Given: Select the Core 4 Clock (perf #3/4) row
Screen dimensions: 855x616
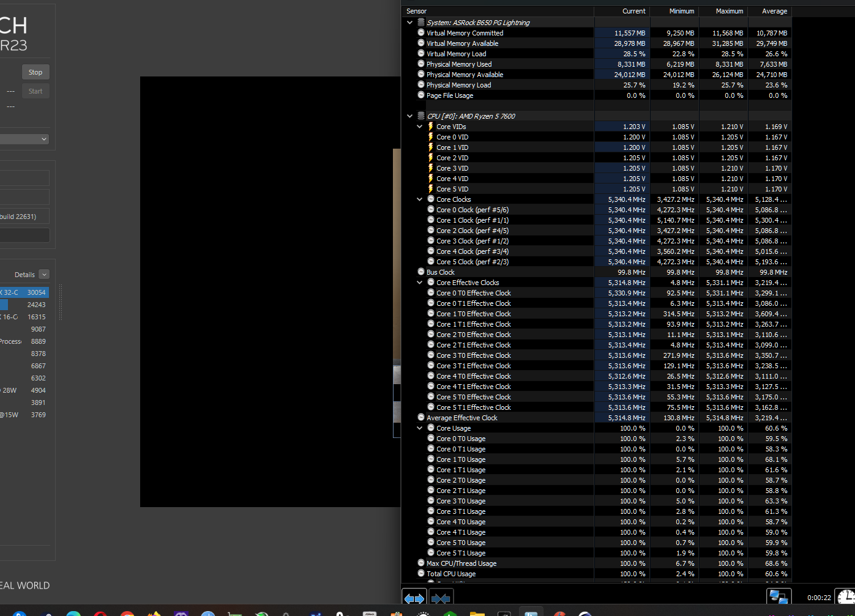Looking at the screenshot, I should pyautogui.click(x=597, y=251).
